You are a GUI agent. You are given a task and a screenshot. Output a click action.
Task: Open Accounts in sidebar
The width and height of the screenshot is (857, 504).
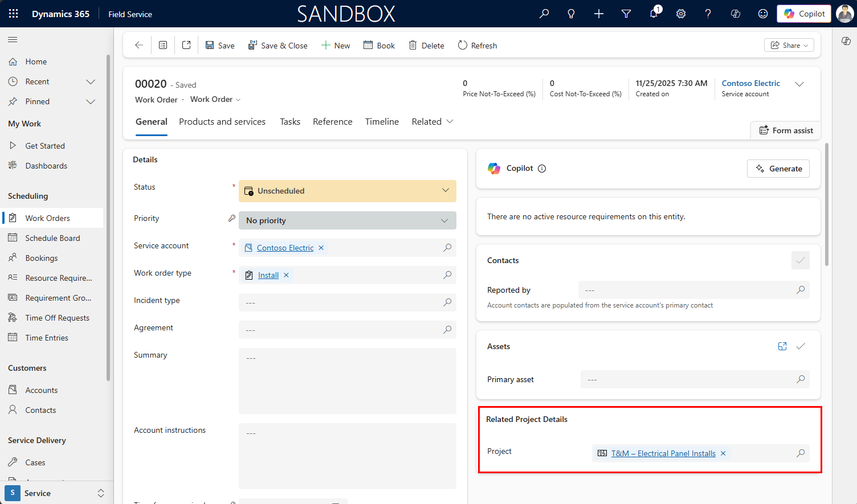click(x=42, y=390)
